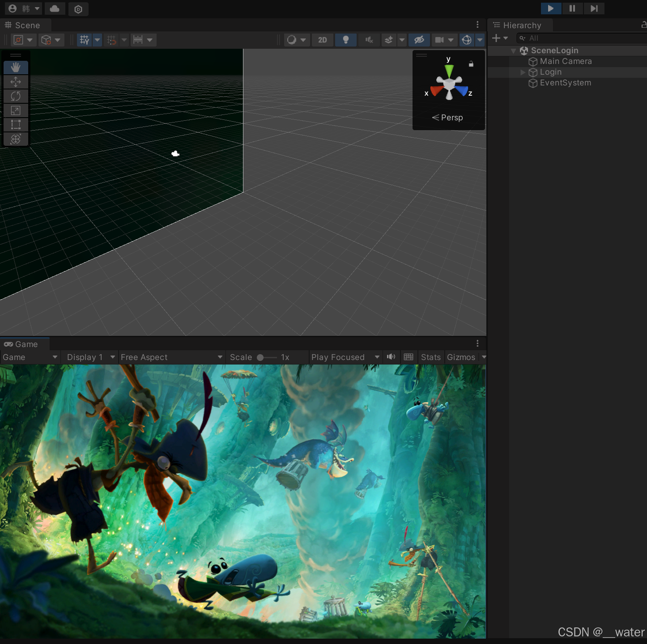Toggle Scene effects (skybox/fog) icon
This screenshot has height=644, width=647.
click(x=389, y=40)
